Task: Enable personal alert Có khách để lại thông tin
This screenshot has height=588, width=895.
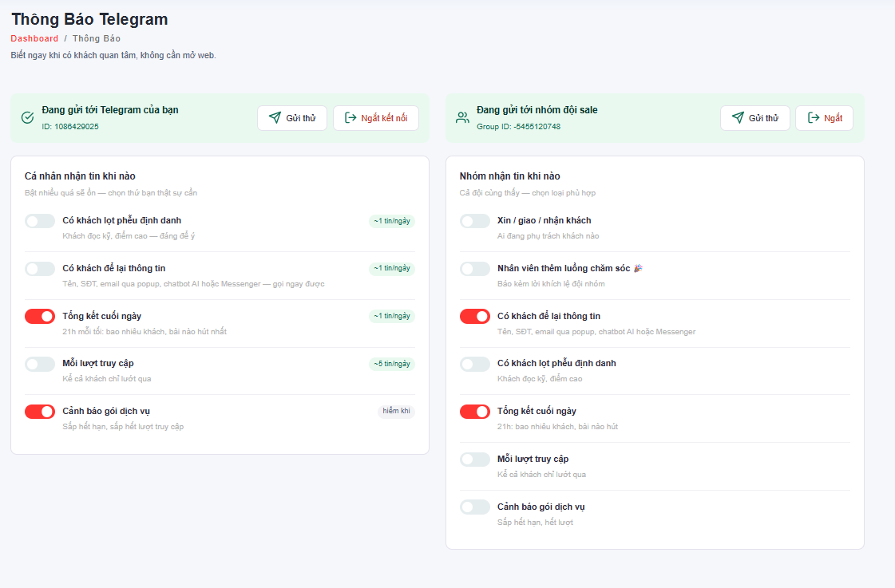Action: click(x=40, y=269)
